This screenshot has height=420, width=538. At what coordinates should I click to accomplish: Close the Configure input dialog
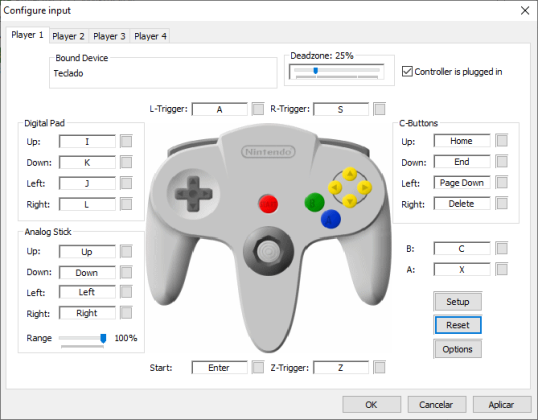525,11
